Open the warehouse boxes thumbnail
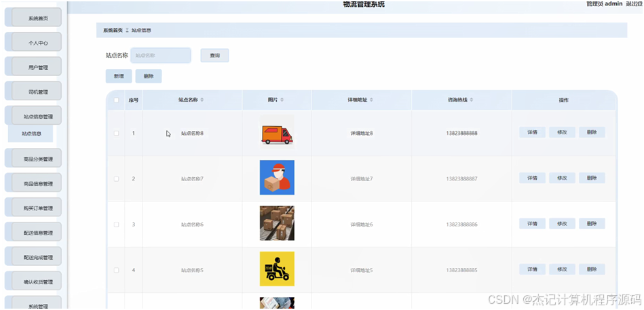 coord(277,223)
